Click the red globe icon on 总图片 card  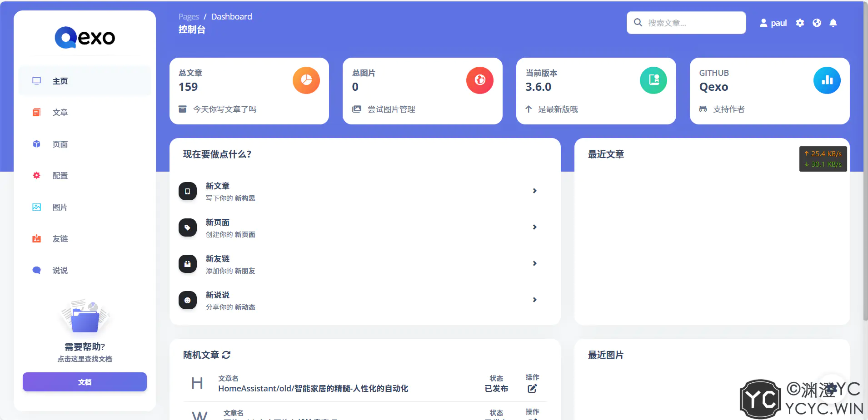click(480, 80)
